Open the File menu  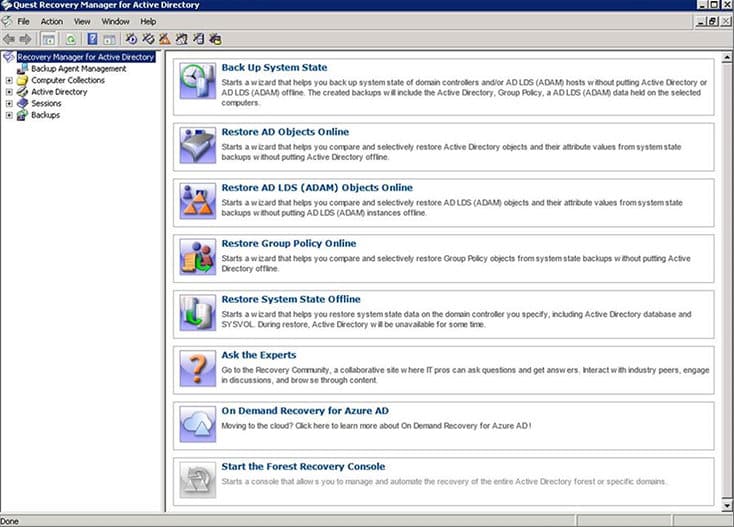pyautogui.click(x=23, y=22)
